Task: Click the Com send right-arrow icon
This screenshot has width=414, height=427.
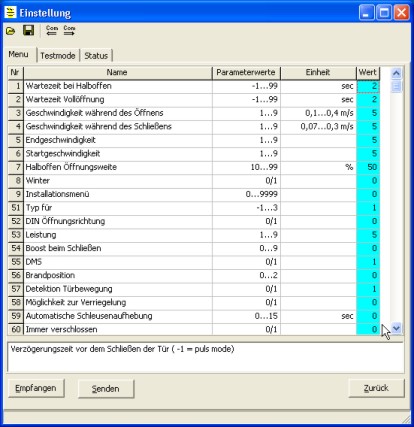Action: (x=69, y=31)
